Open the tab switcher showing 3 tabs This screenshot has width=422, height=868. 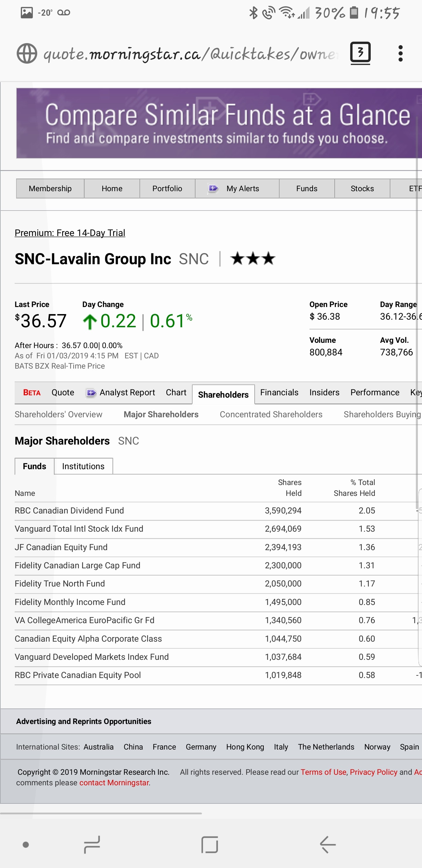coord(360,53)
